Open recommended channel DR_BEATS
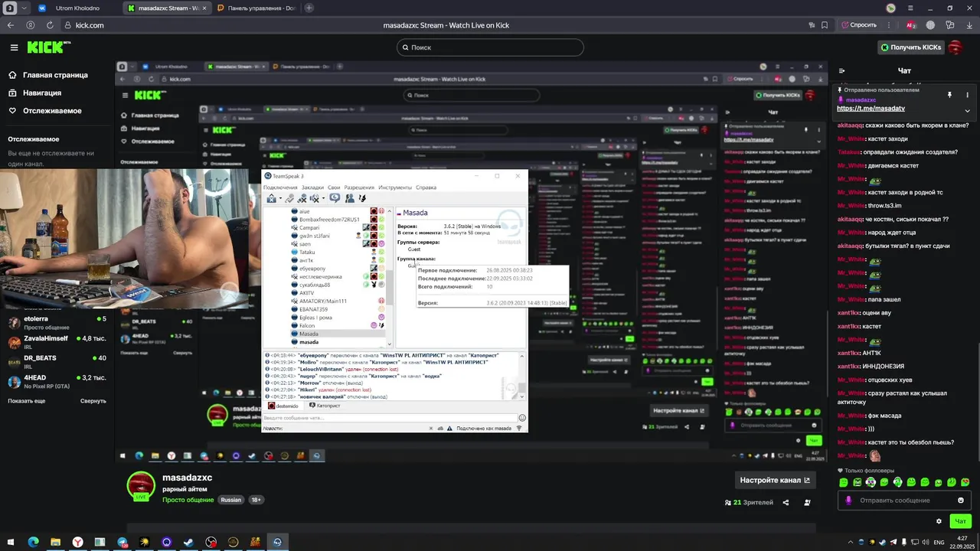The width and height of the screenshot is (980, 551). coord(57,362)
